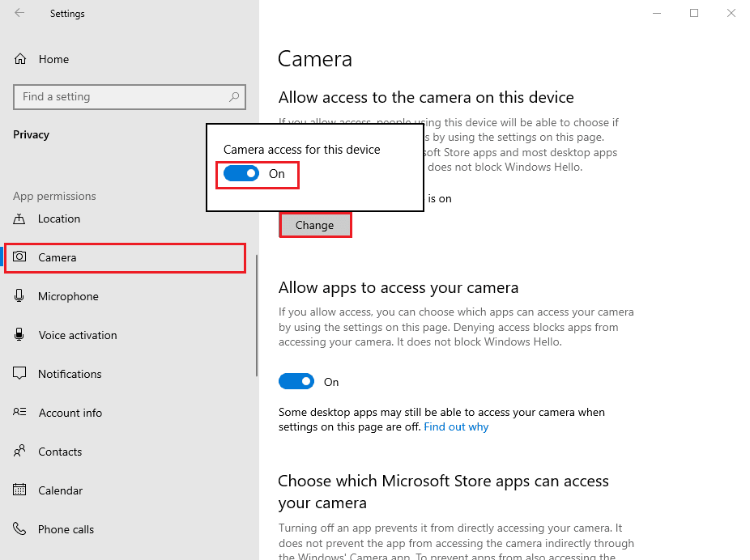Click the search magnifier icon
The image size is (750, 560).
tap(234, 97)
